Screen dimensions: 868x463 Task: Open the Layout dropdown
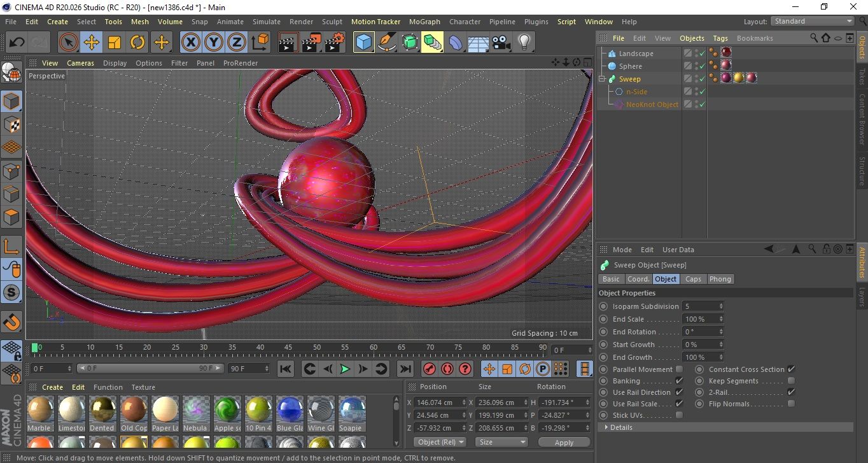point(813,21)
